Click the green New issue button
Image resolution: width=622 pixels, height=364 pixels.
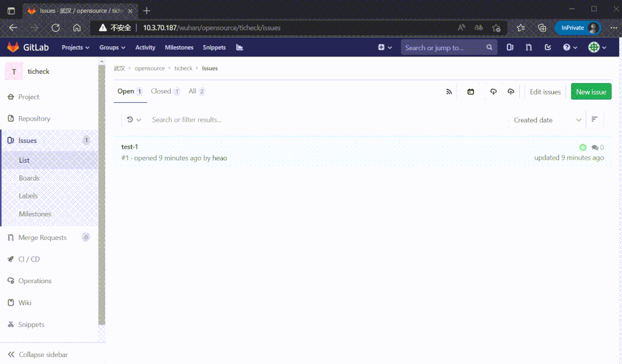[591, 92]
